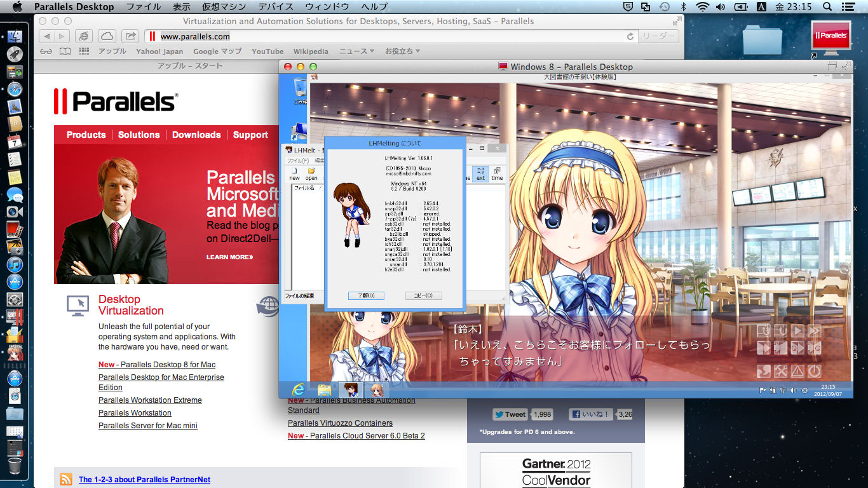The width and height of the screenshot is (868, 488).
Task: Click the fast-forward button in game controls
Action: (815, 330)
